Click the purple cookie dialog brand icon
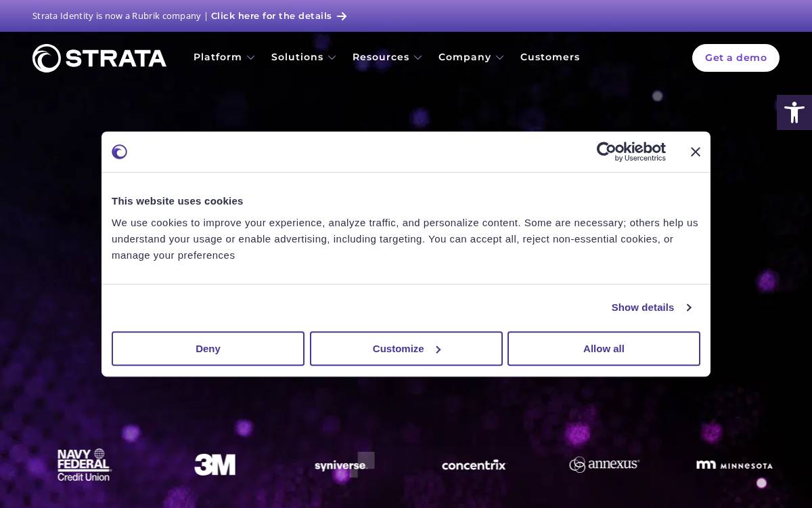The image size is (812, 508). click(120, 152)
